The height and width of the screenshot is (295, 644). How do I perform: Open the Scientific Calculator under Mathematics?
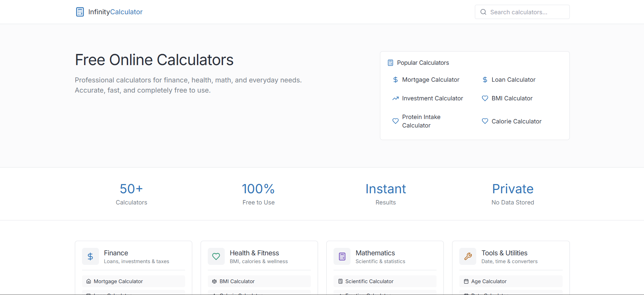369,281
